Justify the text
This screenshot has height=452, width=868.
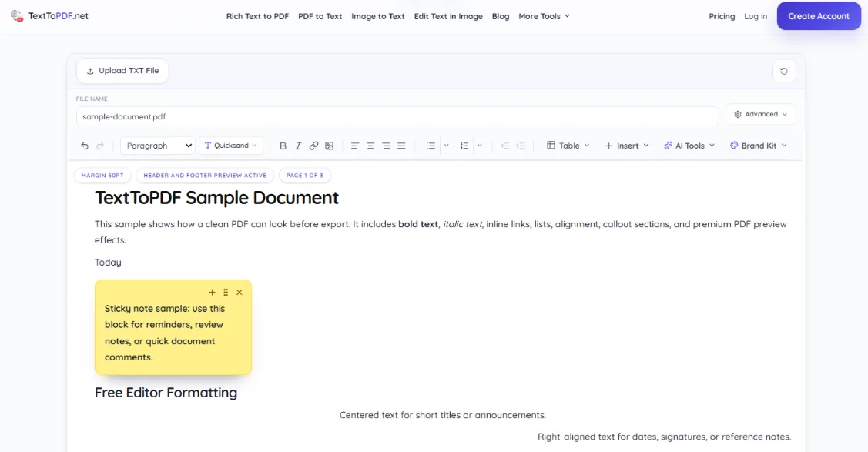[x=401, y=146]
